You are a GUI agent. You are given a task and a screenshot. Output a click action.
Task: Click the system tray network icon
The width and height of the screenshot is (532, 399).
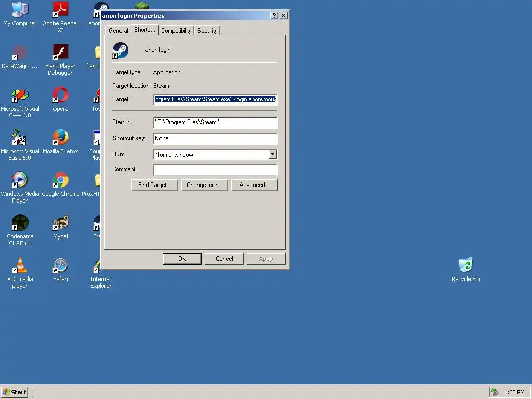[x=495, y=392]
